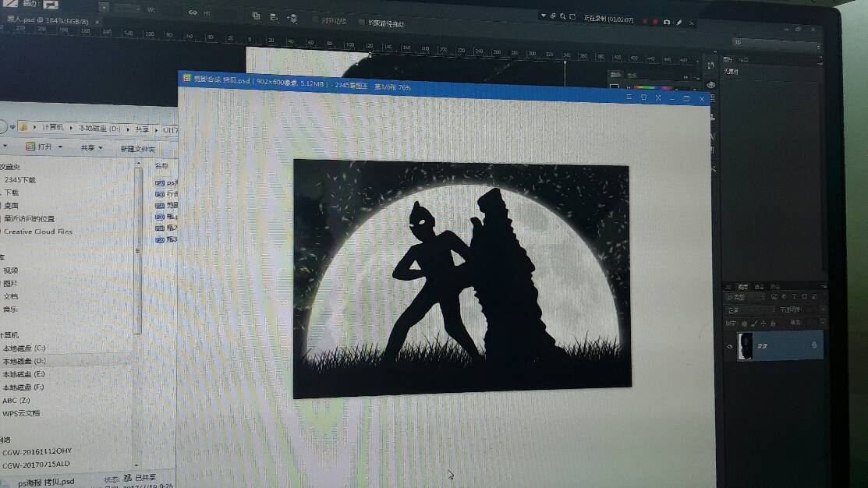
Task: Switch to the 通道 tab in layers panel
Action: tap(759, 287)
